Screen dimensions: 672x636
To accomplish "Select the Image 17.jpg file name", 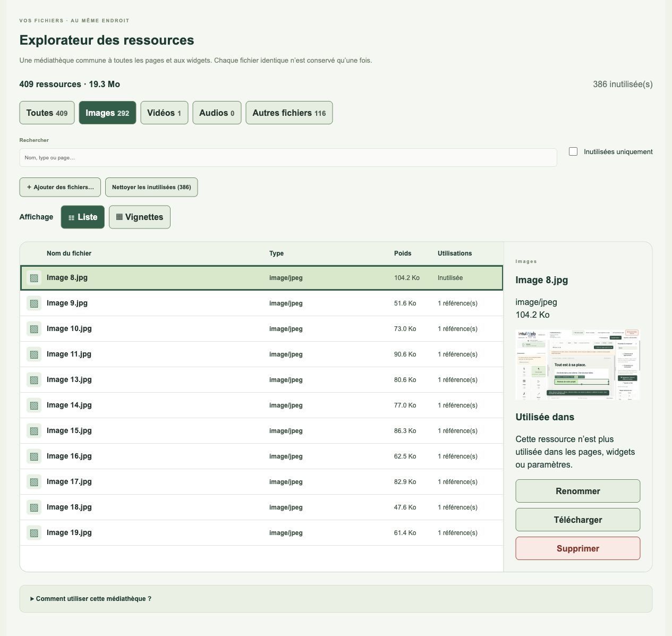I will coord(69,481).
